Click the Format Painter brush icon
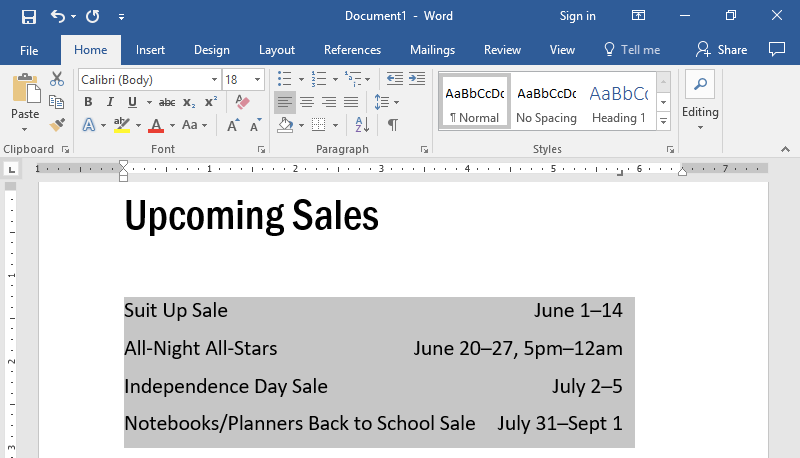 click(57, 124)
